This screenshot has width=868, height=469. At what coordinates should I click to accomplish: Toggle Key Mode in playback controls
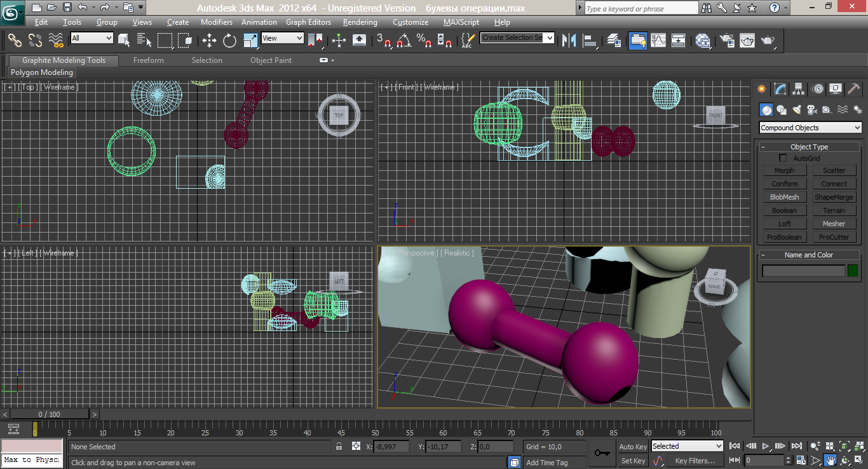[x=735, y=460]
